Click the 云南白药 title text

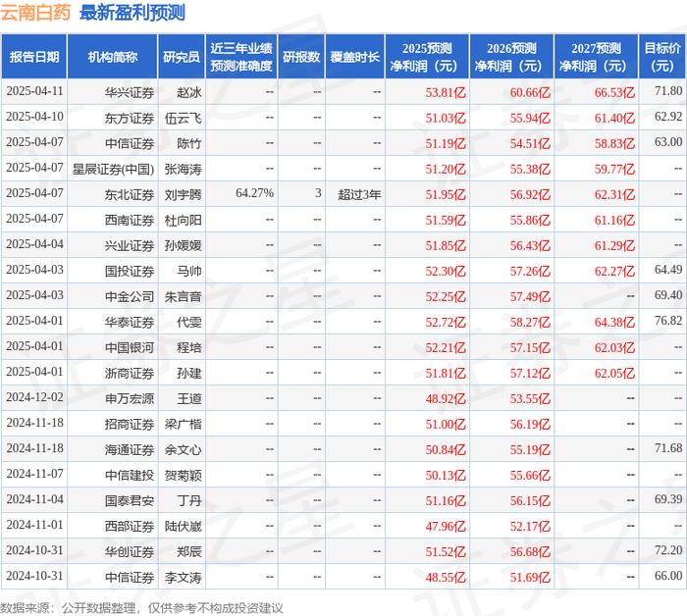[x=35, y=12]
